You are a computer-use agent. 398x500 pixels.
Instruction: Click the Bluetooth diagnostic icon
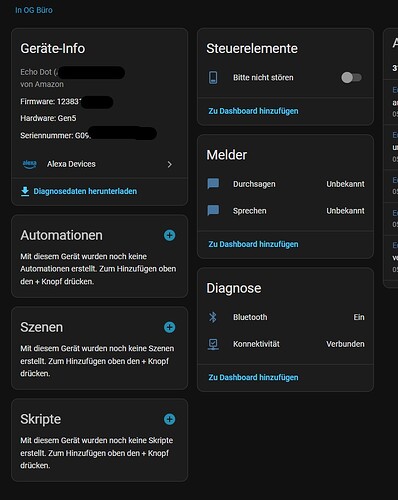click(213, 317)
